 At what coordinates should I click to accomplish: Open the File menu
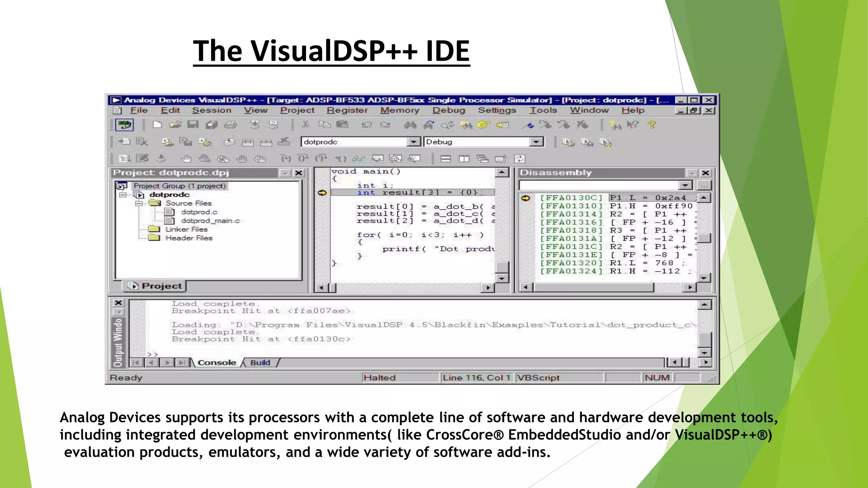[x=139, y=110]
